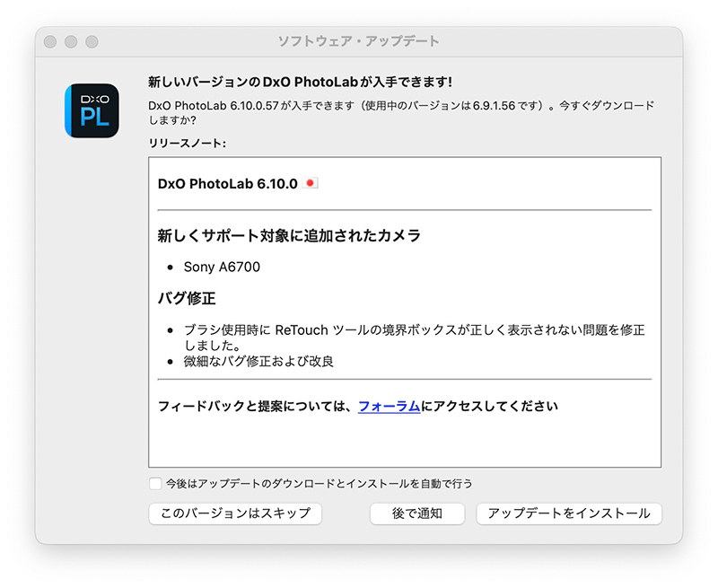
Task: Enable automatic update download and install checkbox
Action: pos(155,484)
